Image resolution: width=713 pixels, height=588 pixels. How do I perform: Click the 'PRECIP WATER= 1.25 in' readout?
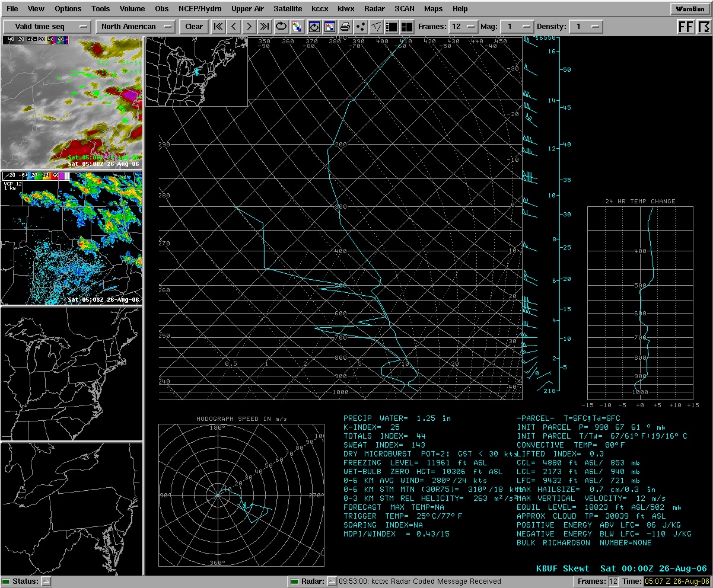[x=397, y=418]
